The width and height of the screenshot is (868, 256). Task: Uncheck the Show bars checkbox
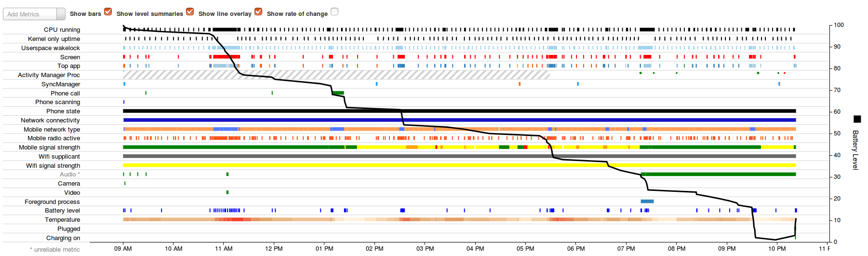click(x=108, y=12)
